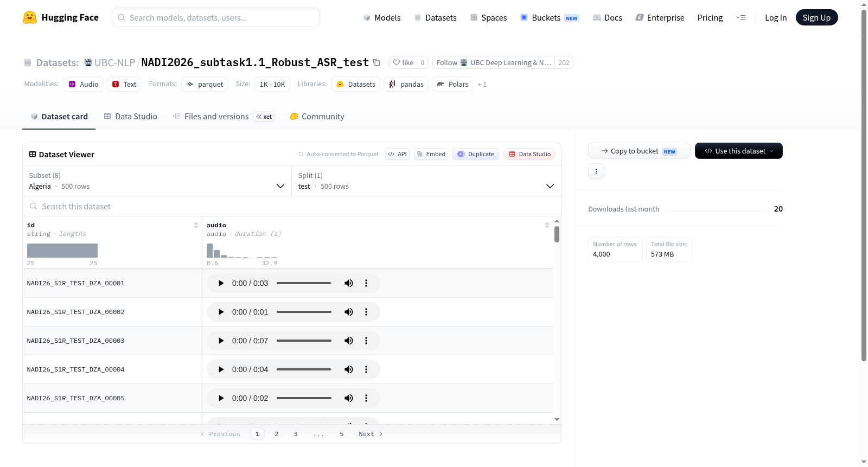This screenshot has height=467, width=868.
Task: Mute audio in row DZA_00001
Action: point(349,283)
